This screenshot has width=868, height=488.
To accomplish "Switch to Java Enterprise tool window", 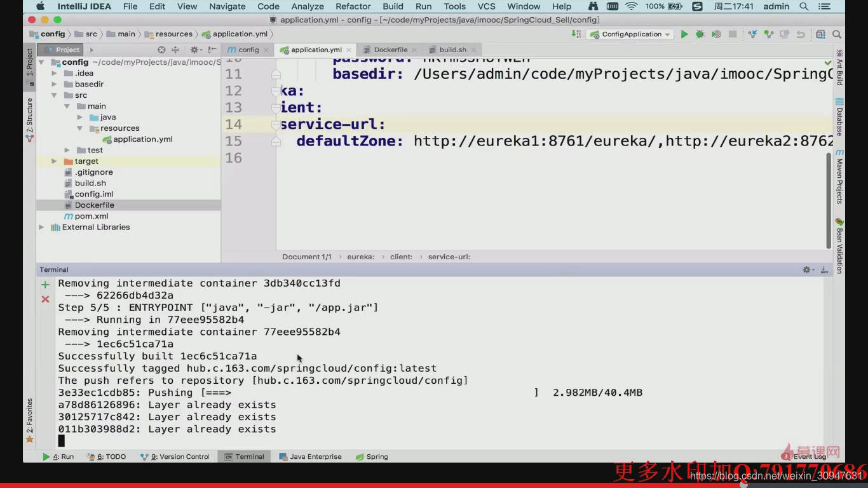I will 310,456.
